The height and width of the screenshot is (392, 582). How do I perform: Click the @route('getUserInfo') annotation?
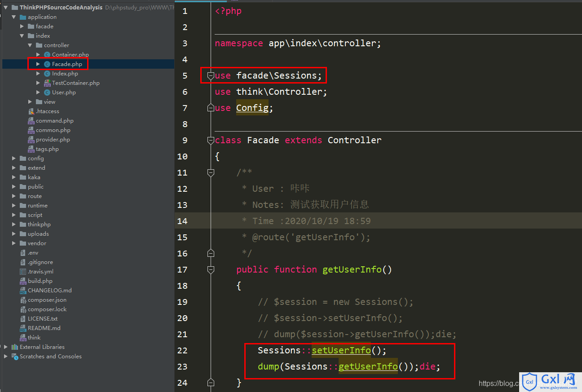[x=311, y=237]
